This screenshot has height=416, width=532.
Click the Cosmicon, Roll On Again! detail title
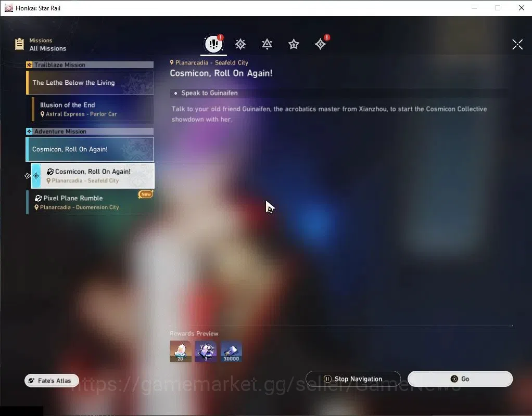(x=221, y=73)
